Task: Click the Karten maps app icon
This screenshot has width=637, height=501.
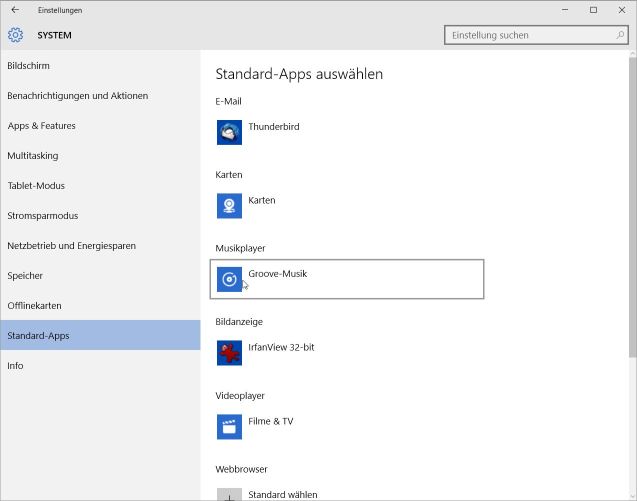Action: (229, 206)
